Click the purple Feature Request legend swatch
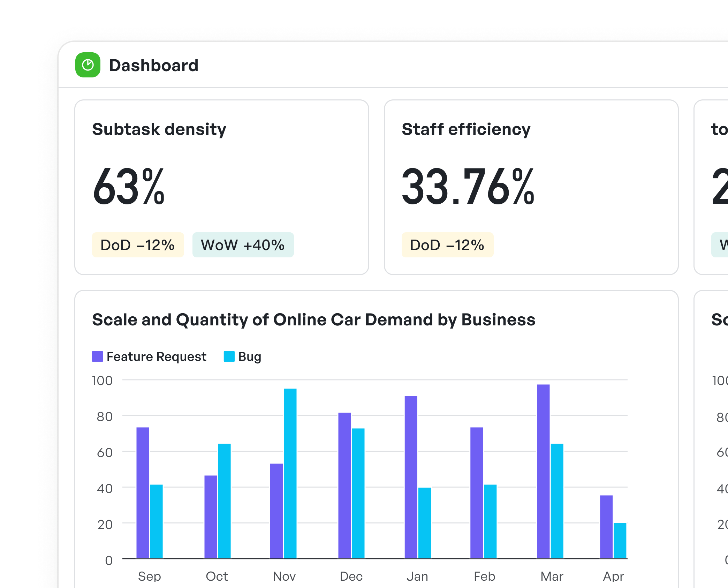The image size is (728, 588). click(x=98, y=356)
